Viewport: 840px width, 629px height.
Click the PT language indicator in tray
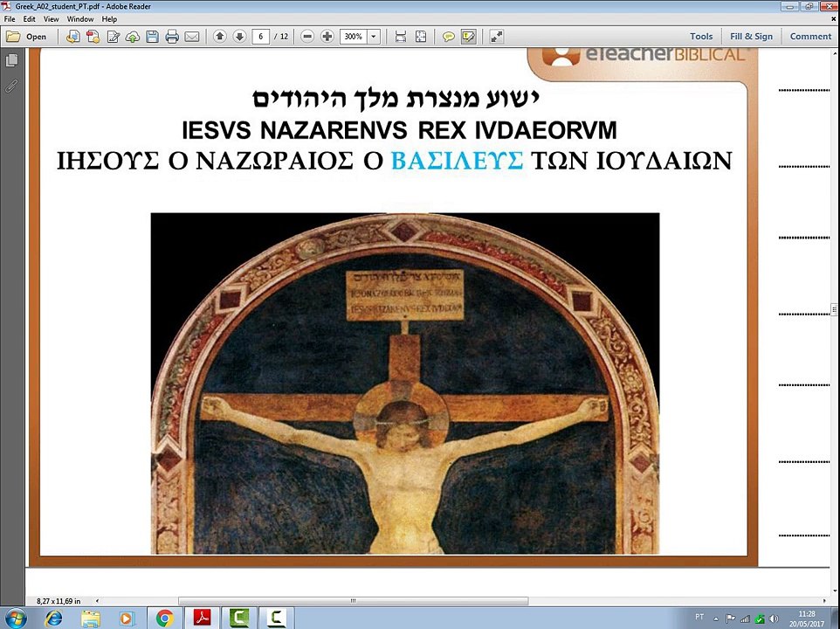[699, 618]
